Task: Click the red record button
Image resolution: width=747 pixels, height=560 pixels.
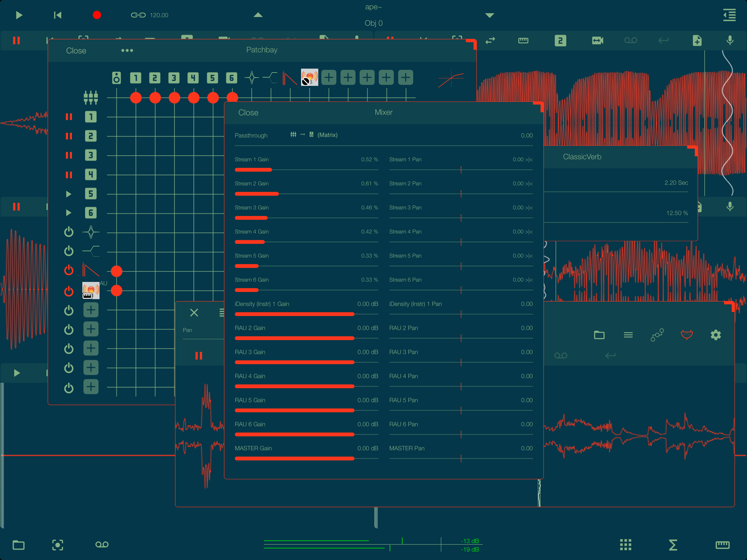Action: [97, 15]
